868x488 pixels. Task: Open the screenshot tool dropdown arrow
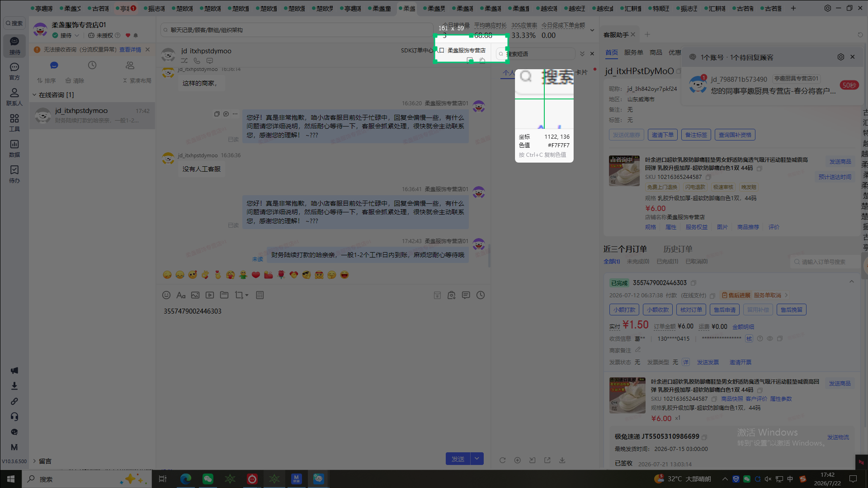pyautogui.click(x=247, y=296)
